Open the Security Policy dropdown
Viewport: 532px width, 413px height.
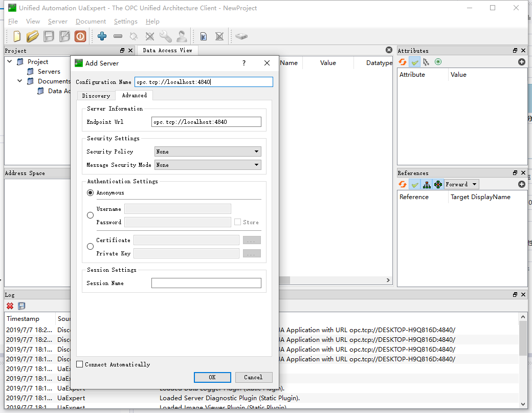click(x=208, y=151)
